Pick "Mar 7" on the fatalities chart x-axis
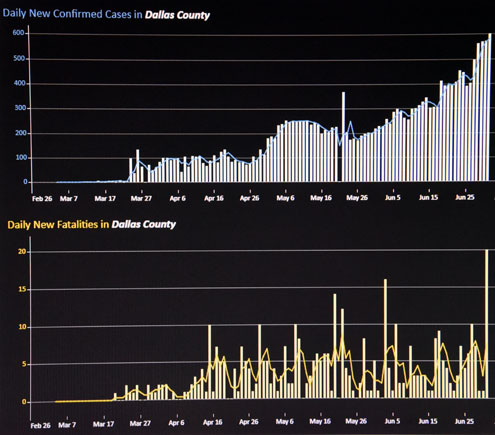Viewport: 495px width, 435px height. pyautogui.click(x=67, y=425)
